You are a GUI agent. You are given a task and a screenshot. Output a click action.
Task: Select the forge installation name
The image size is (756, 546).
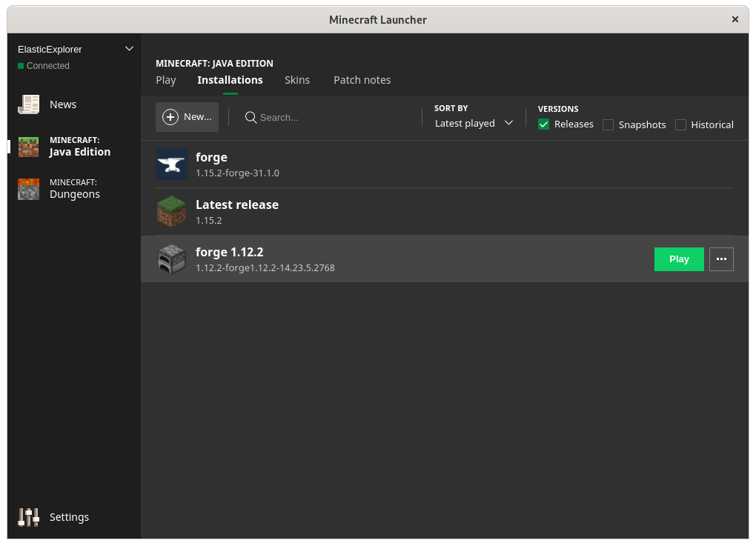[x=211, y=158]
